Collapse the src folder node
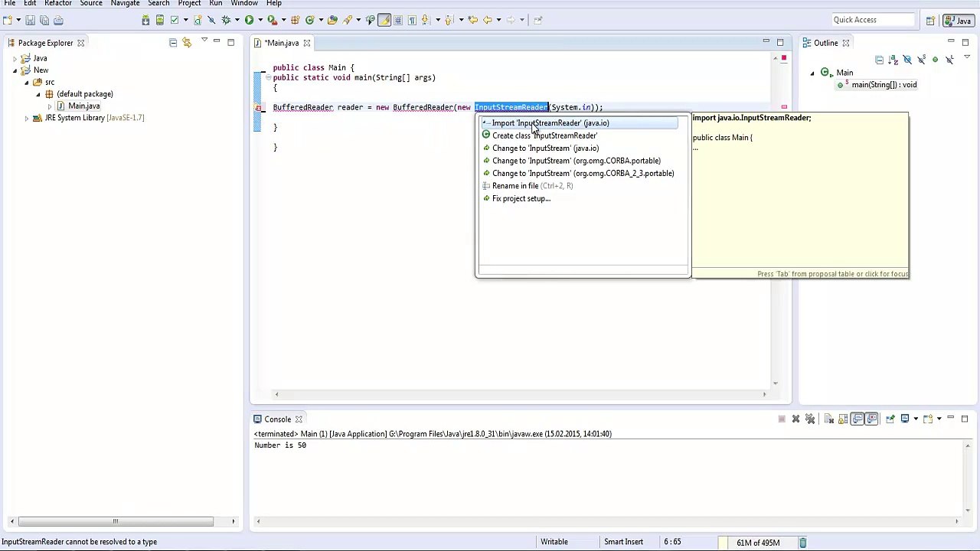The image size is (980, 551). (26, 82)
